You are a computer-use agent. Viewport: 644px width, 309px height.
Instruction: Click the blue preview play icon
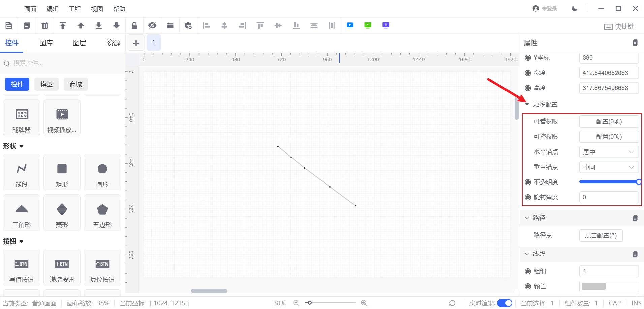[350, 25]
